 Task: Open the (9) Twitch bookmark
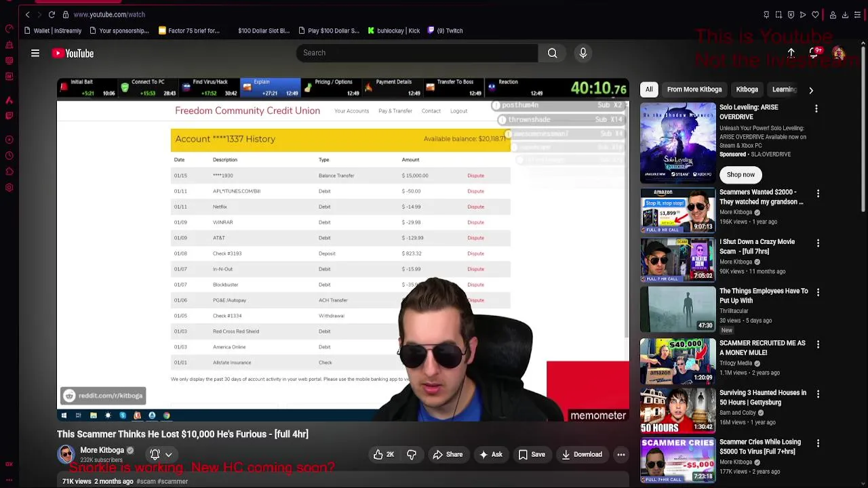tap(445, 30)
